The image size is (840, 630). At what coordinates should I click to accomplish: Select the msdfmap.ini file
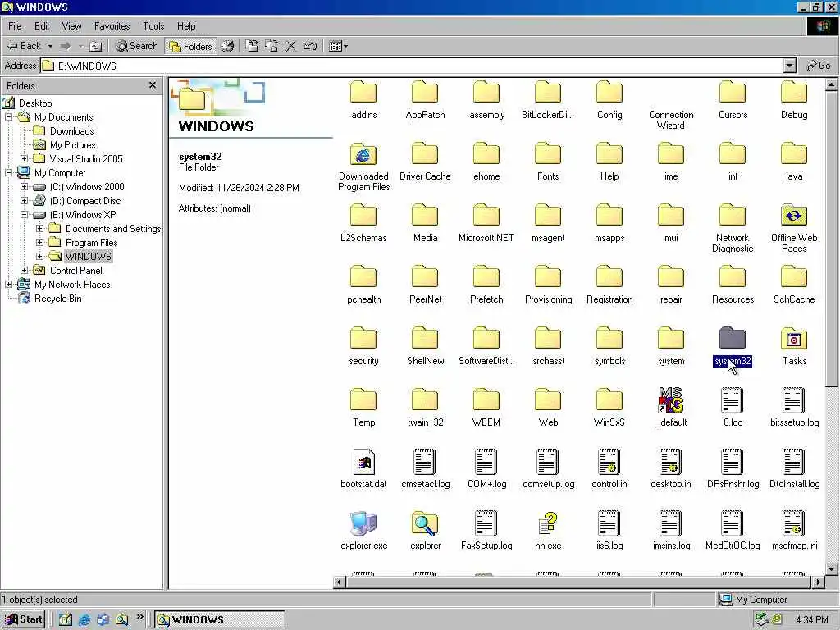[794, 532]
